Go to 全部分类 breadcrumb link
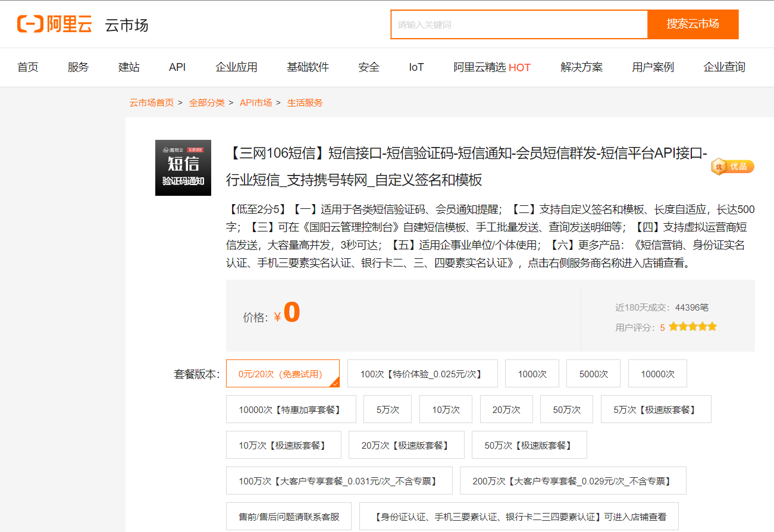774x532 pixels. click(x=207, y=103)
